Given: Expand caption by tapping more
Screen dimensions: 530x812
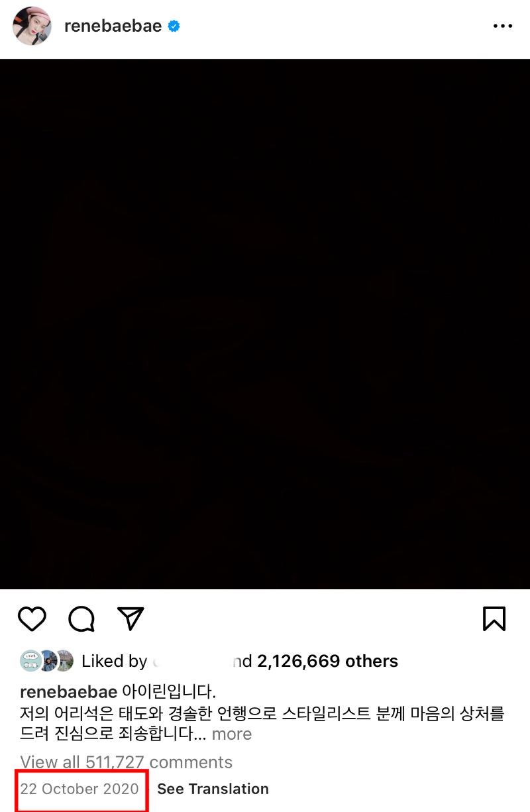Looking at the screenshot, I should pyautogui.click(x=232, y=734).
